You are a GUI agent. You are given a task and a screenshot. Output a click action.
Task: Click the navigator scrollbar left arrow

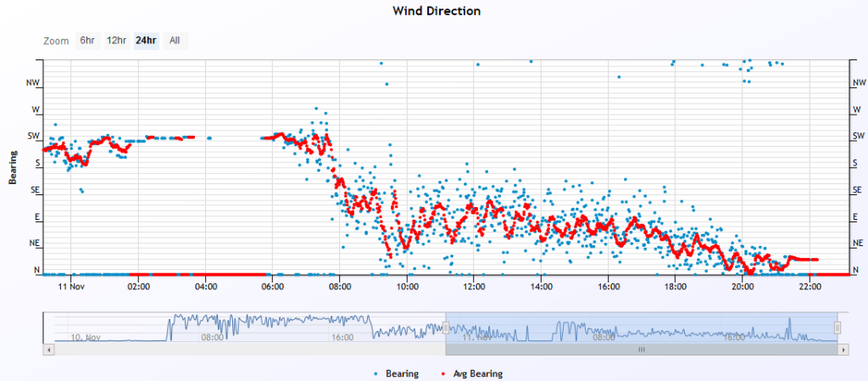(48, 350)
